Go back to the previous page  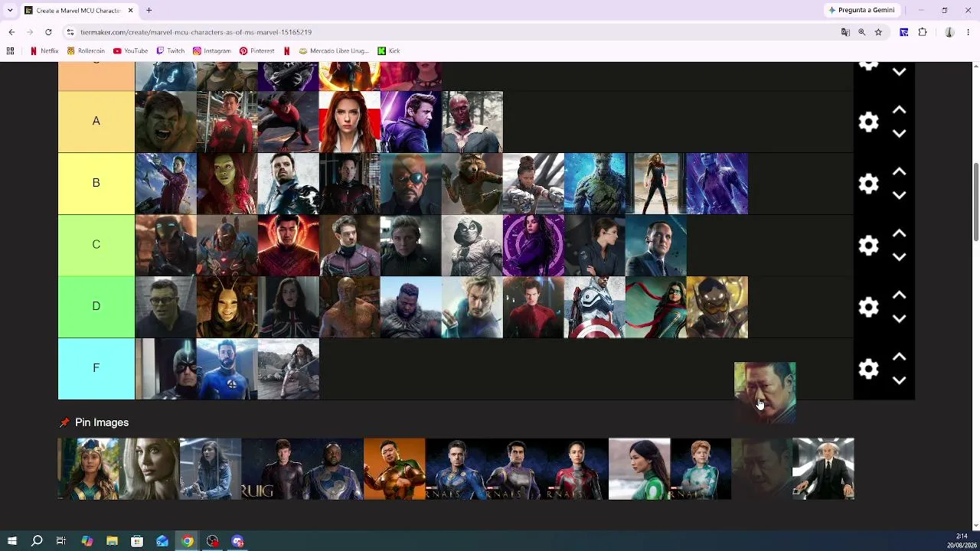(11, 32)
